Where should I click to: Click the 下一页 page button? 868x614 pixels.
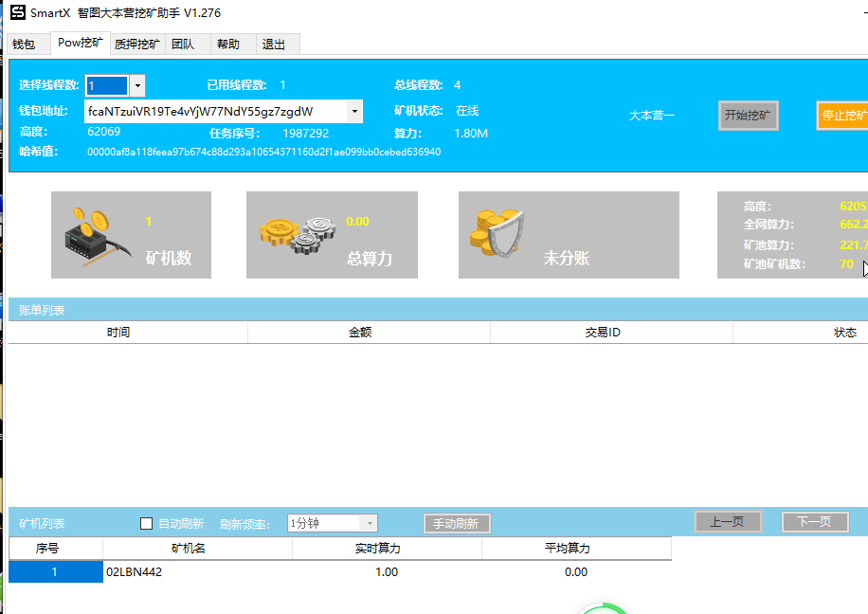click(x=815, y=522)
